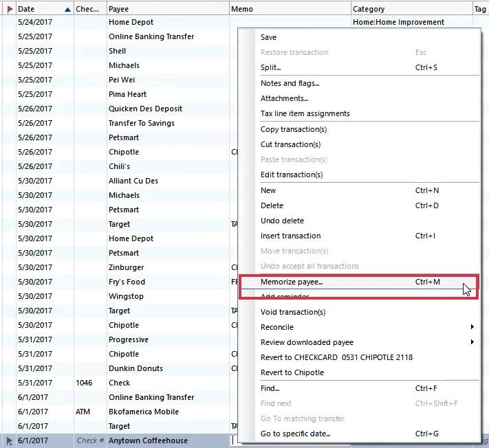Select Go to specific date...

295,434
